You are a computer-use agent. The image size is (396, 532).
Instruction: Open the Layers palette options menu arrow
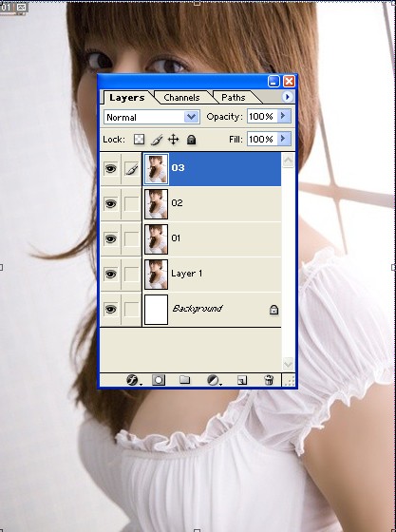click(x=287, y=97)
